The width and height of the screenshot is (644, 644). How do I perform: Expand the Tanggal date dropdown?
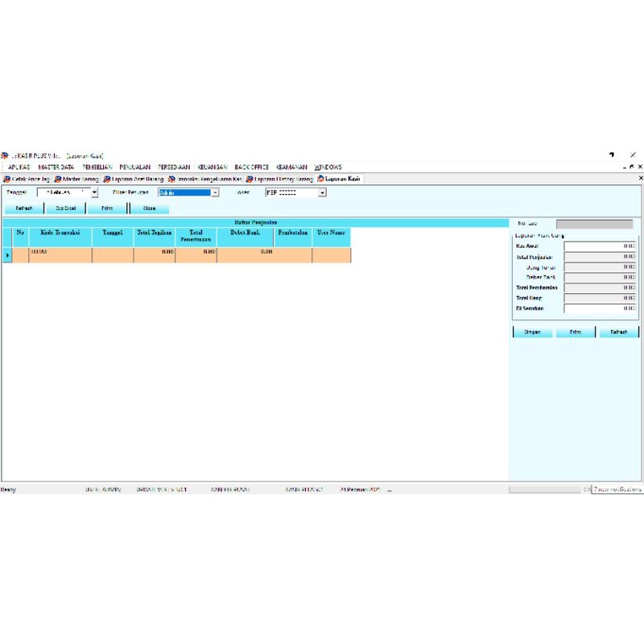pyautogui.click(x=94, y=193)
